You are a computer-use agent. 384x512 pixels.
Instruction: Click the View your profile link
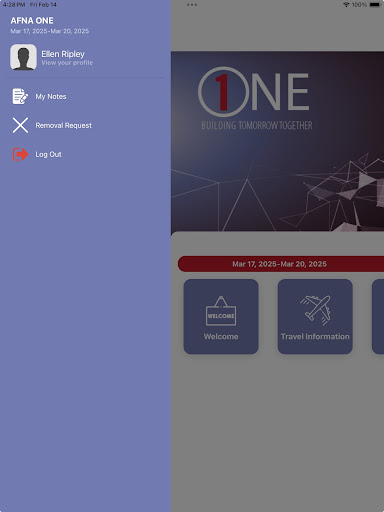(67, 63)
